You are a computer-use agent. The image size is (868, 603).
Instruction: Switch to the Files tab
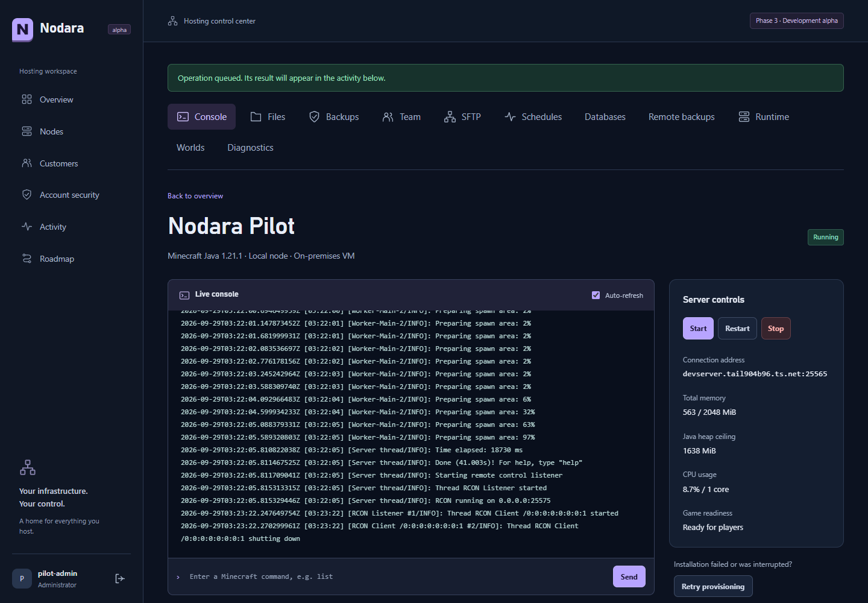coord(268,117)
